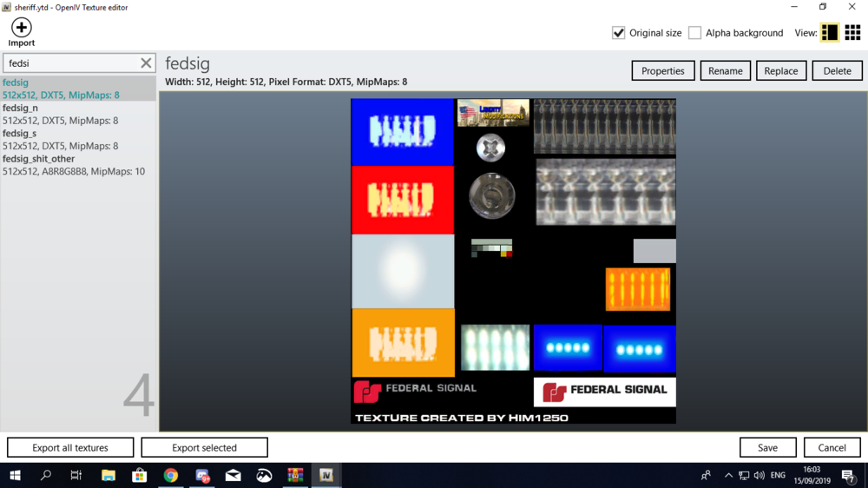Switch to grid view layout

point(852,33)
